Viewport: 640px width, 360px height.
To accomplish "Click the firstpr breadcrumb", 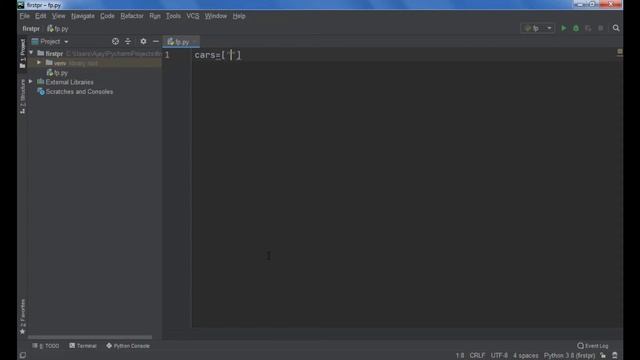I will [31, 29].
